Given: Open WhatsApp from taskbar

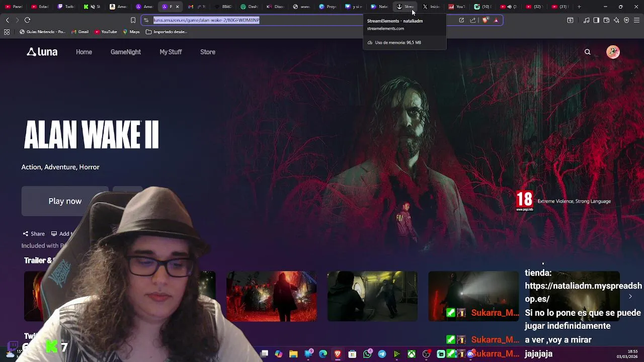Looking at the screenshot, I should 367,354.
